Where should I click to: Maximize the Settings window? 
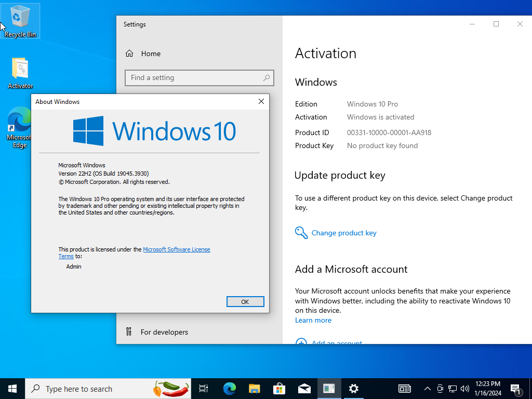click(x=496, y=24)
